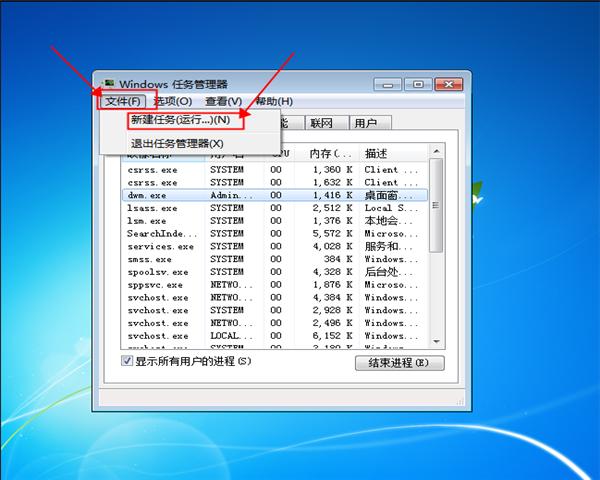Toggle 显示所有用户的进程 checkbox
This screenshot has height=480, width=600.
(127, 361)
